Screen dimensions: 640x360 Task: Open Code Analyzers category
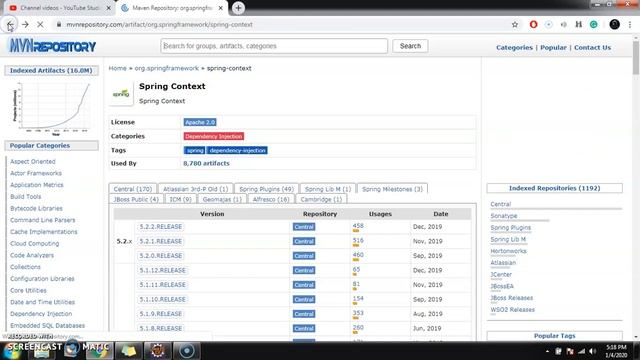[x=32, y=255]
